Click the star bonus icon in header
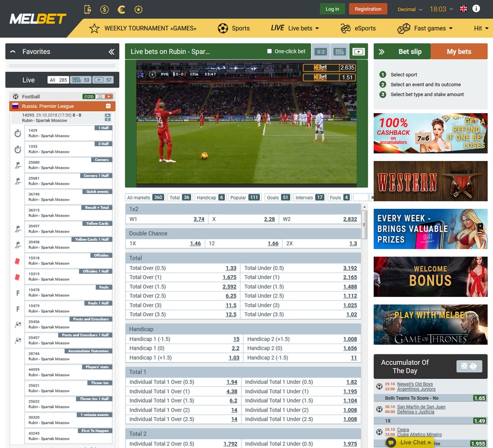This screenshot has height=448, width=493. [x=138, y=9]
